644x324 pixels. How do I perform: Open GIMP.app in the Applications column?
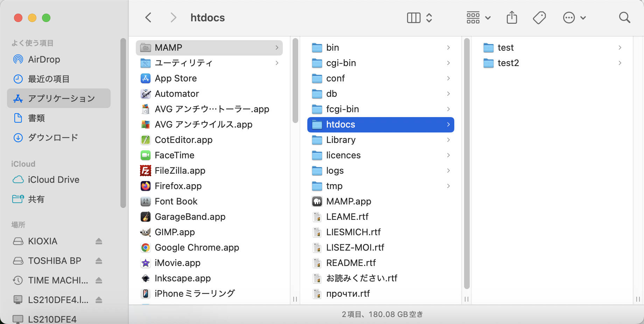(x=175, y=232)
